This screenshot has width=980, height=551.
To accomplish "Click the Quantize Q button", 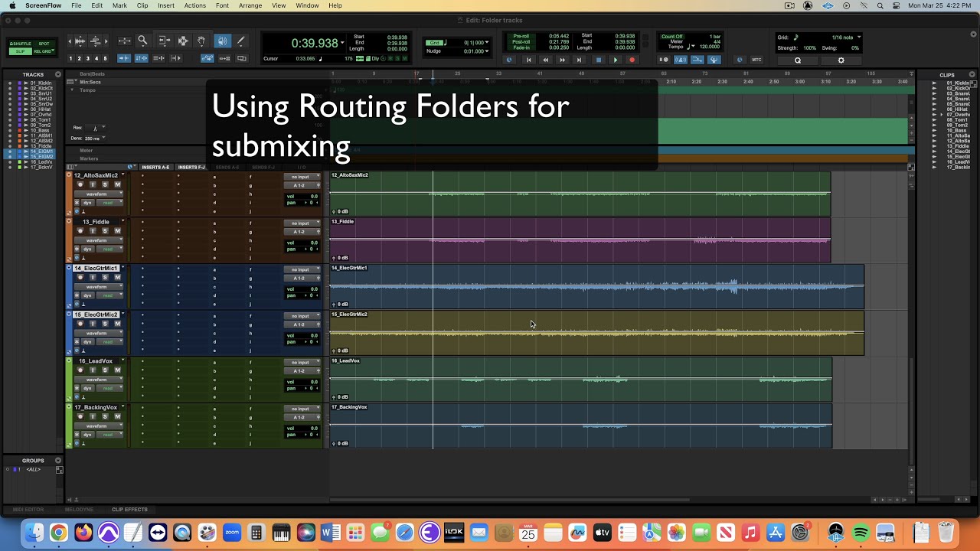I will (797, 60).
